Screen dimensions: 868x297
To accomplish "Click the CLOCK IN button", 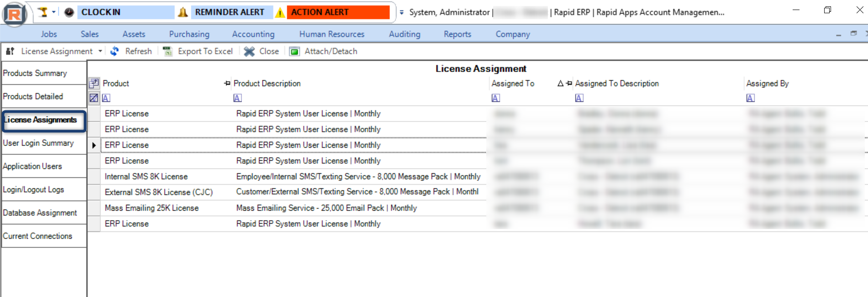I will pos(125,12).
